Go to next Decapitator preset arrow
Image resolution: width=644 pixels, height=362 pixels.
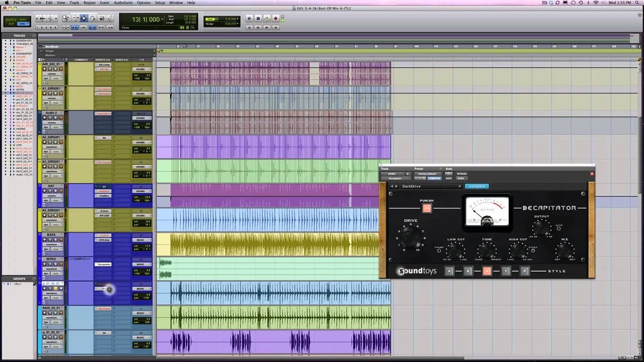[x=397, y=187]
